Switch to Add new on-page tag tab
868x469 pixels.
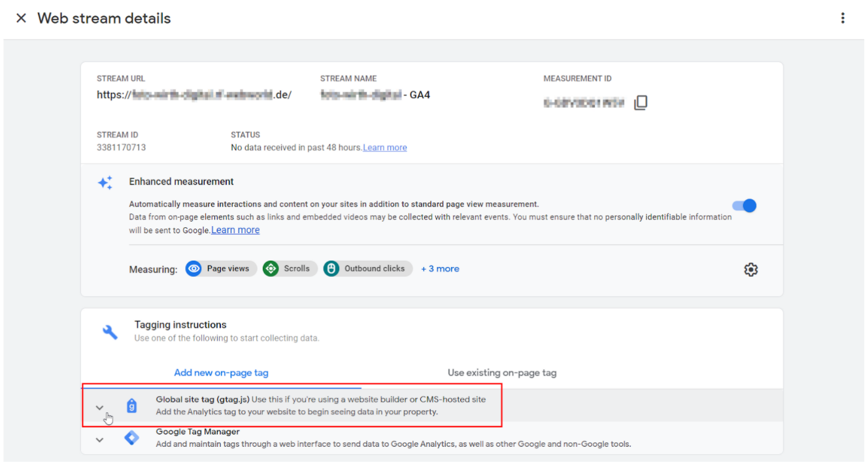pos(221,372)
